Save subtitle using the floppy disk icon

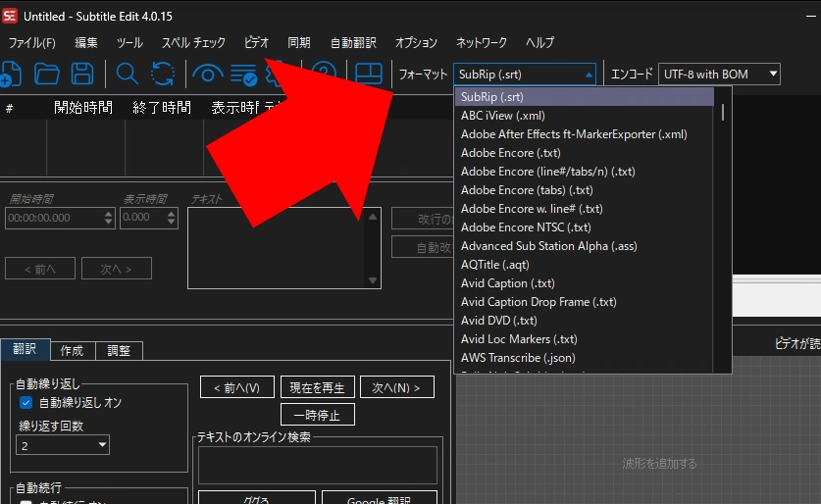[x=82, y=74]
